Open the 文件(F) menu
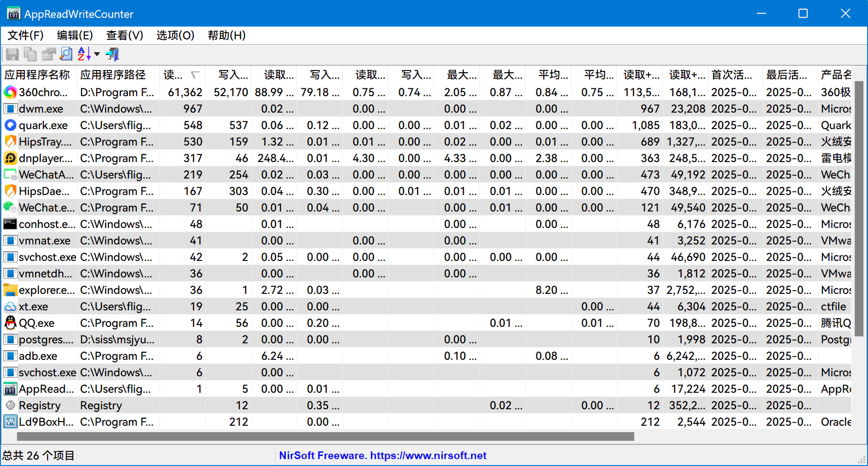868x466 pixels. coord(26,36)
